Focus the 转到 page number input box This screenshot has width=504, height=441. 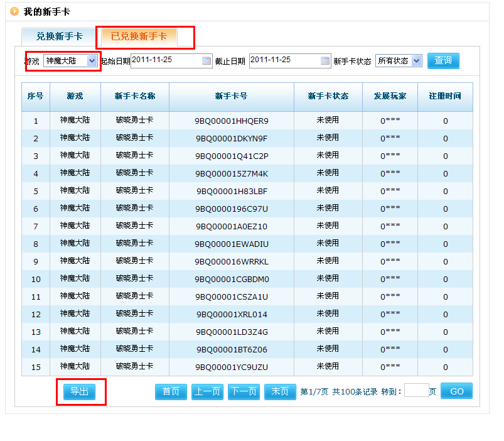coord(416,391)
